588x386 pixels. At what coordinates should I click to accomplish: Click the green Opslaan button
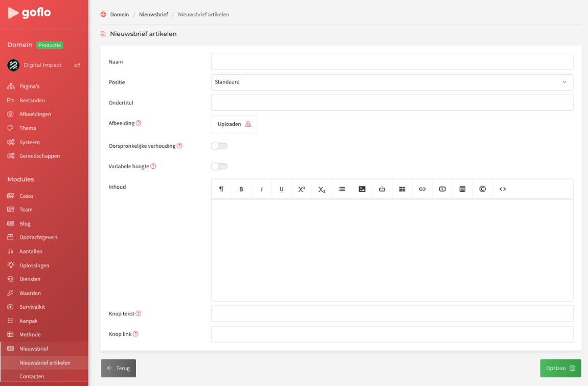[560, 368]
